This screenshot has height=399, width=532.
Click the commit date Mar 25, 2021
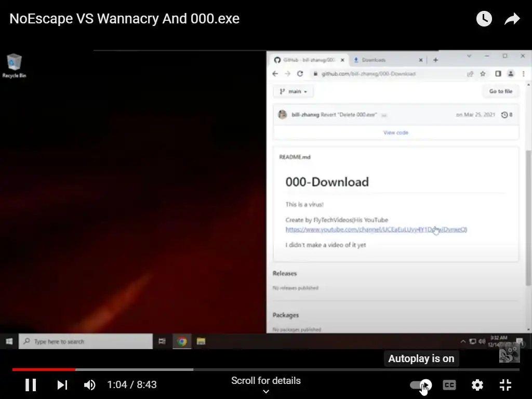[475, 115]
